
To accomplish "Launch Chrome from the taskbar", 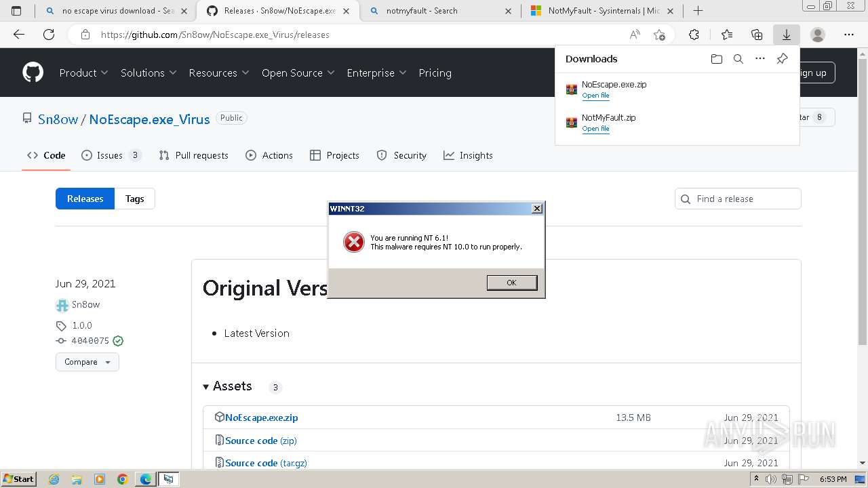I will (x=122, y=479).
